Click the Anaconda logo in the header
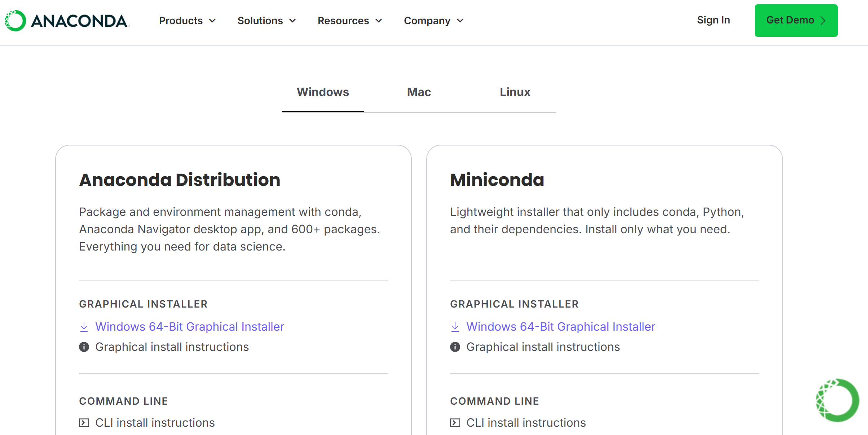The width and height of the screenshot is (868, 435). (67, 21)
